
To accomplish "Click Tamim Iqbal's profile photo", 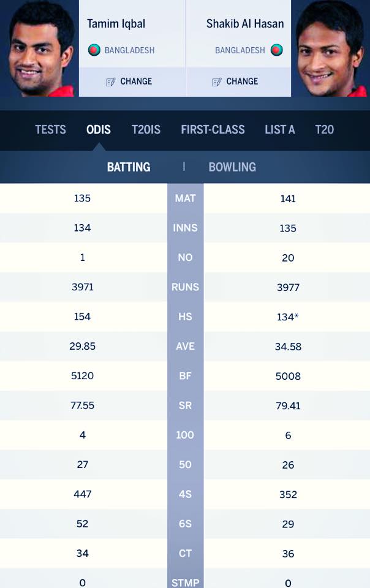I will [x=40, y=48].
